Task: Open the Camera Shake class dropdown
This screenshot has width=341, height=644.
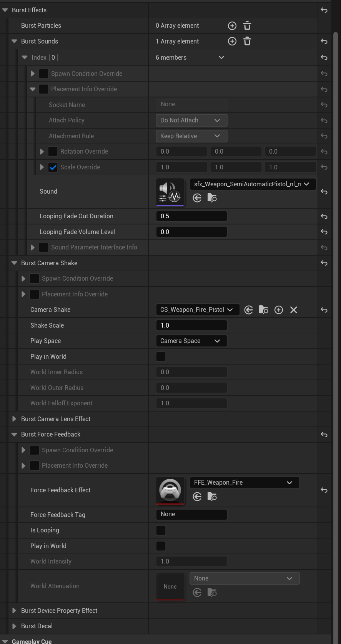Action: (x=198, y=309)
